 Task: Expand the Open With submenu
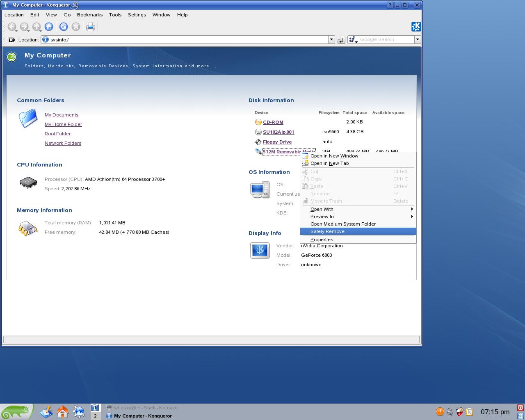[x=358, y=209]
